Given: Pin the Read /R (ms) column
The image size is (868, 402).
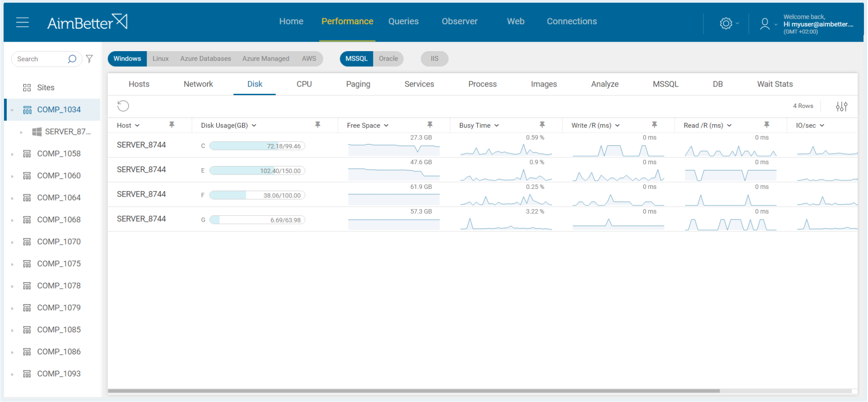Looking at the screenshot, I should pyautogui.click(x=767, y=125).
